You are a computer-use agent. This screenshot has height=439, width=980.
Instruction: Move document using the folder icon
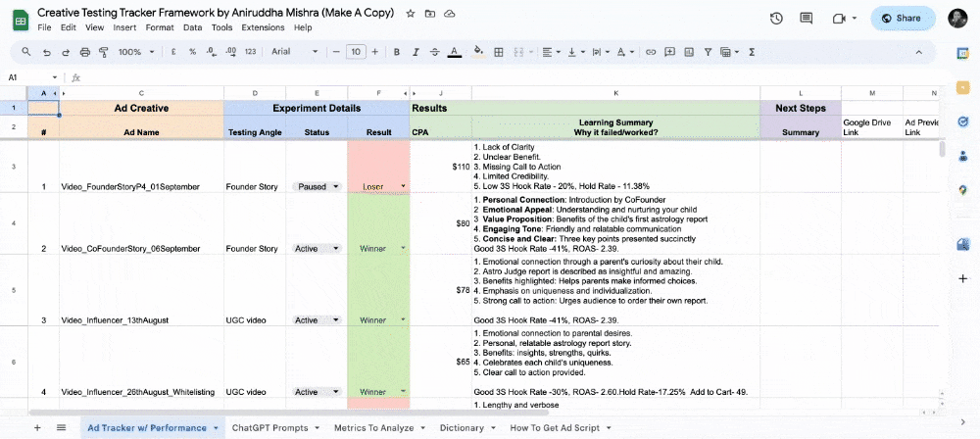click(x=430, y=13)
